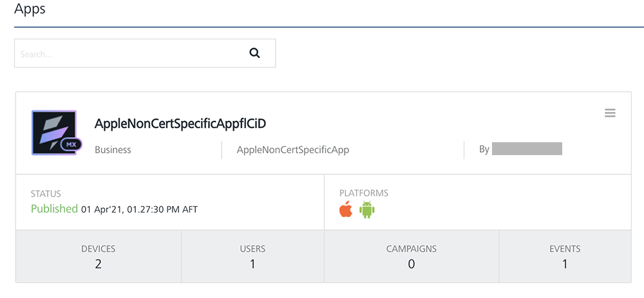Type in the Search input field
Screen dimensions: 644x298
click(129, 53)
